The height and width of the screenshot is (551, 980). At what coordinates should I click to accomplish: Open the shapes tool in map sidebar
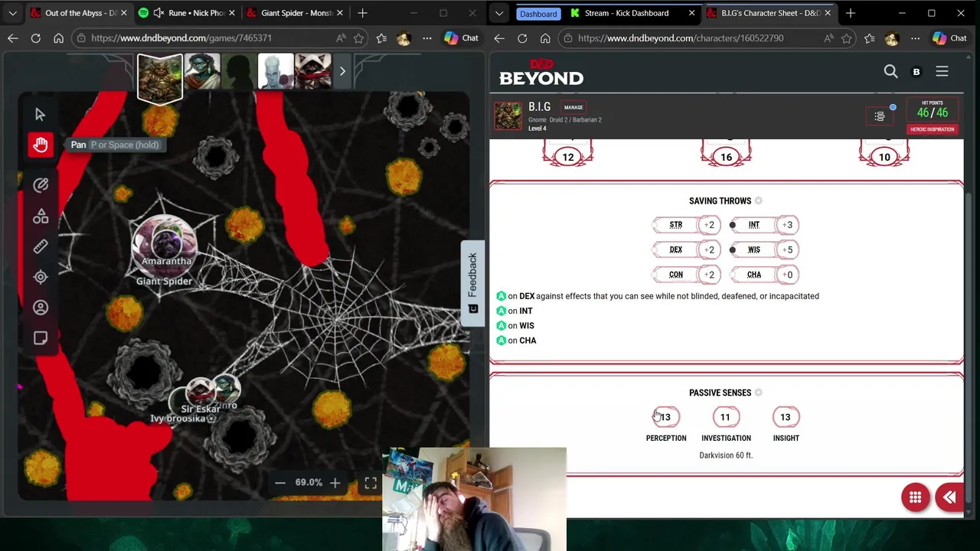tap(41, 216)
